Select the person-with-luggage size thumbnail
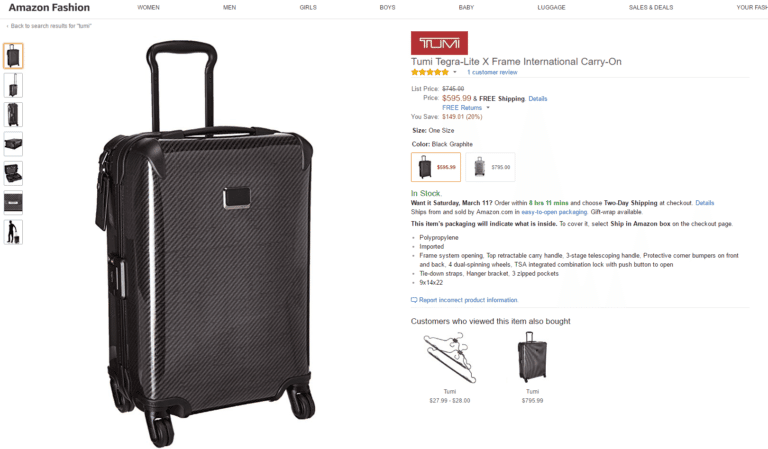The width and height of the screenshot is (768, 449). pyautogui.click(x=13, y=232)
